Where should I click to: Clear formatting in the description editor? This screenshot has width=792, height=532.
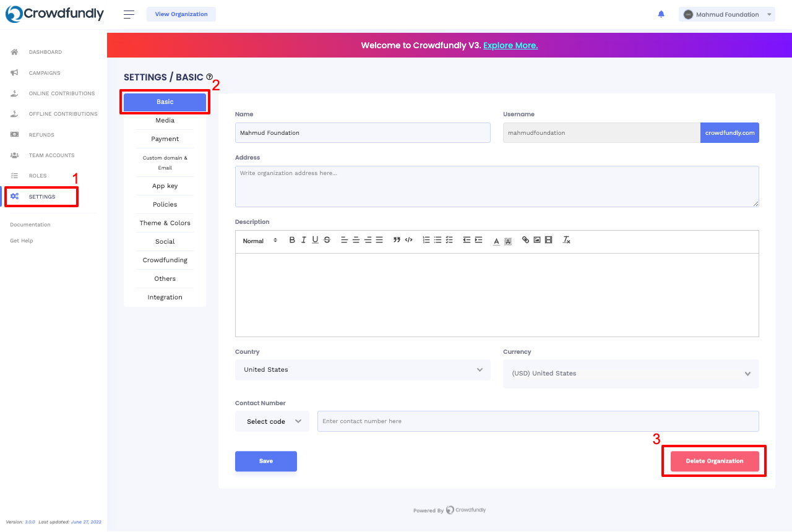[x=566, y=240]
